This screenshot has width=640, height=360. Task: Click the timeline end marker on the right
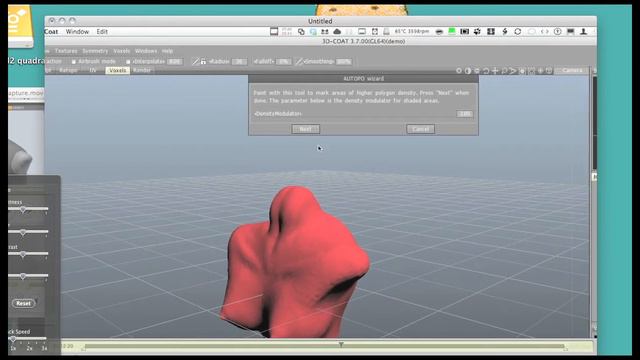point(565,347)
